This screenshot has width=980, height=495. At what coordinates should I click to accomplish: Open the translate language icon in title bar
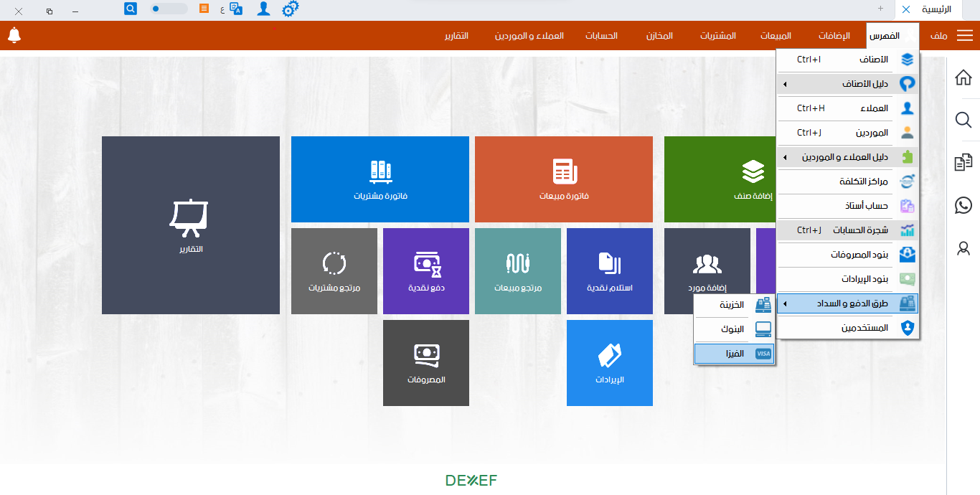pyautogui.click(x=235, y=9)
